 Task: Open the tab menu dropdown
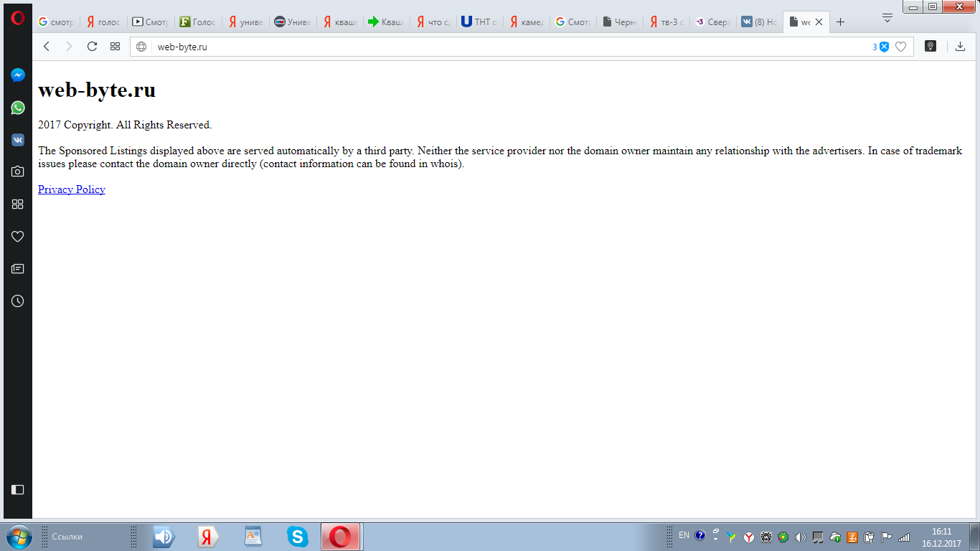tap(887, 17)
